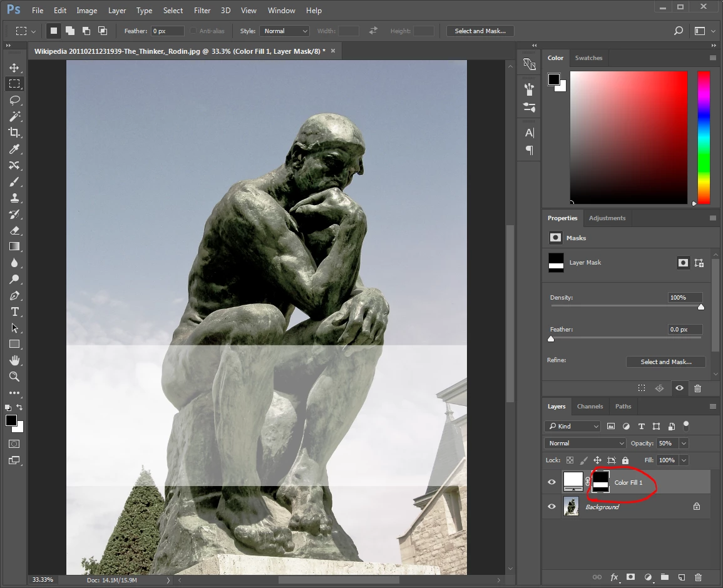The width and height of the screenshot is (723, 588).
Task: Select the Magic Wand tool
Action: point(14,116)
